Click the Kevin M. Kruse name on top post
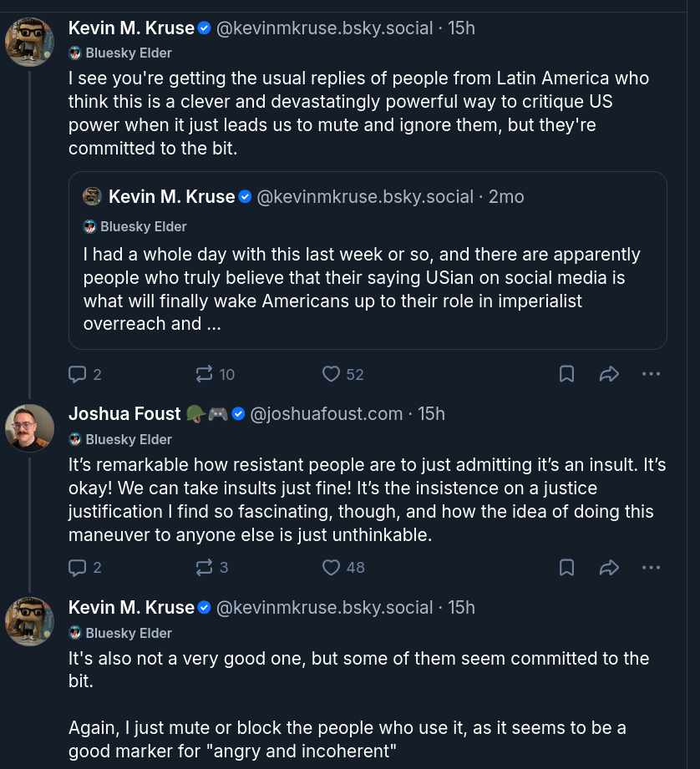The image size is (700, 769). tap(131, 28)
